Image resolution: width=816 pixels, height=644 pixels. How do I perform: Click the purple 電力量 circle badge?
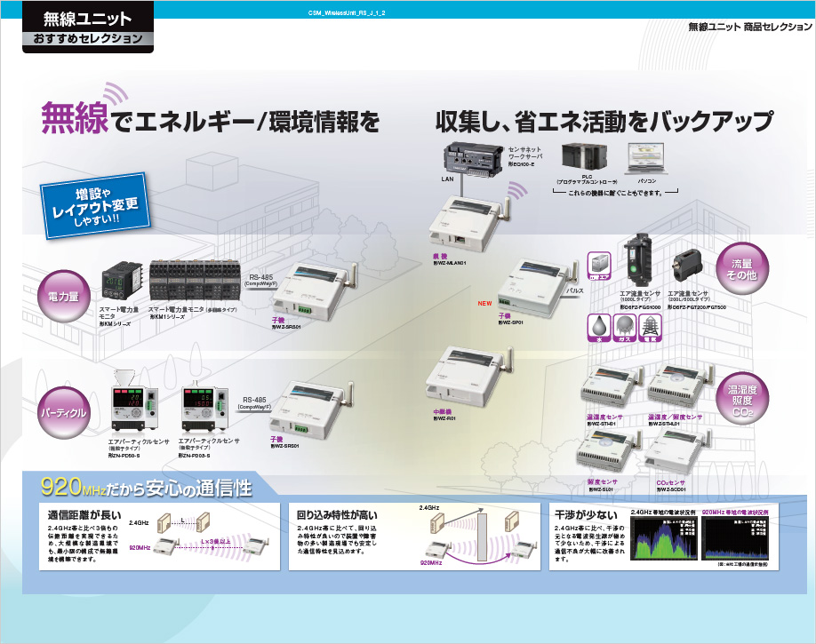click(x=64, y=296)
